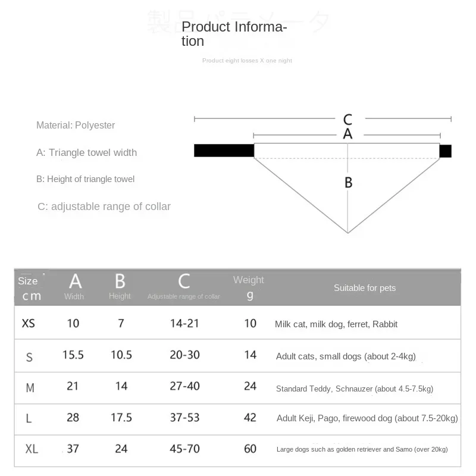Select the A: Triangle towel width label
This screenshot has height=476, width=476.
(x=86, y=152)
